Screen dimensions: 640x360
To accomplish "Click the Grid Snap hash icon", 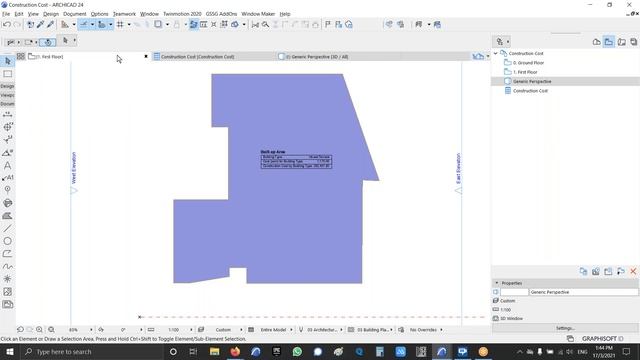I will (120, 24).
